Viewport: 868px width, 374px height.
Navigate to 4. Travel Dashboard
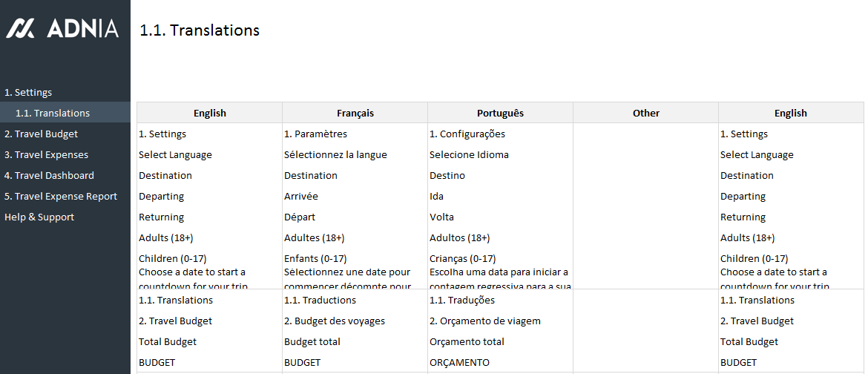point(49,176)
